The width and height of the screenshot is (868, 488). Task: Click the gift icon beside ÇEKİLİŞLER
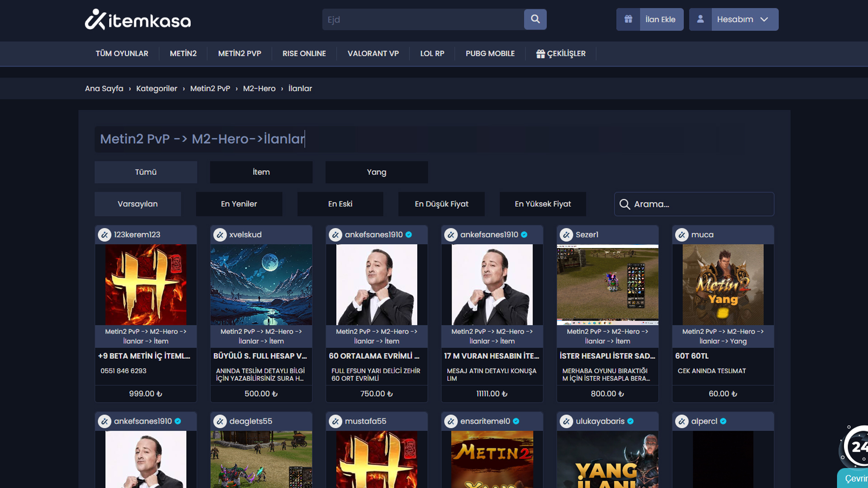point(540,53)
